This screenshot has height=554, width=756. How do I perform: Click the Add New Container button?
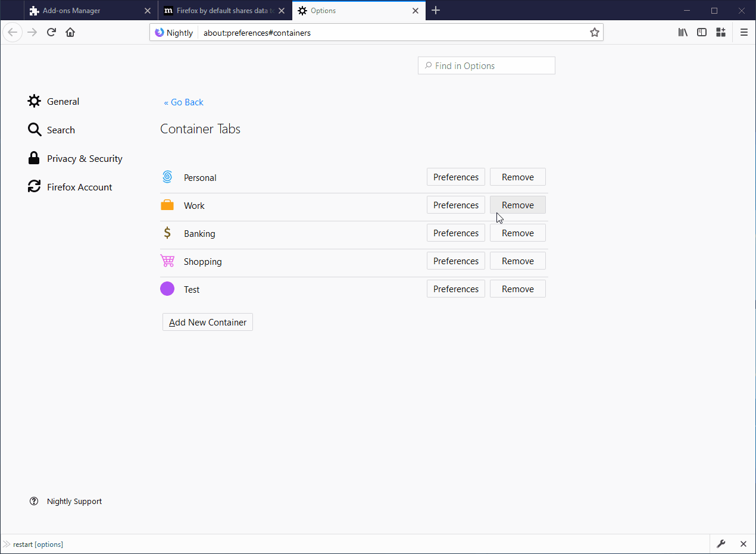pos(208,322)
